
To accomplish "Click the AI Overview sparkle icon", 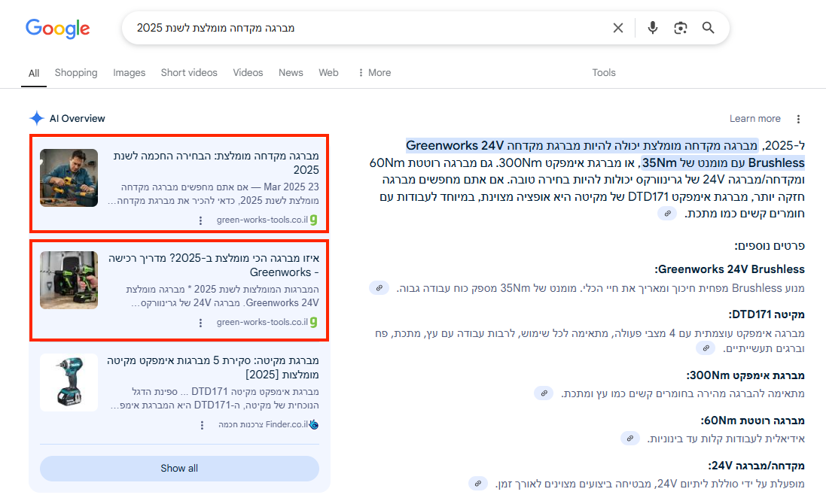I will point(36,118).
